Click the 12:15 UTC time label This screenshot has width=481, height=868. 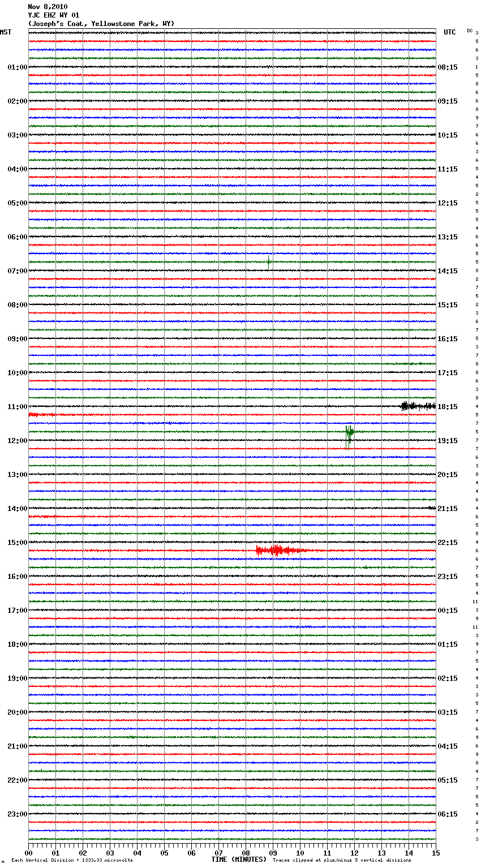(x=448, y=203)
